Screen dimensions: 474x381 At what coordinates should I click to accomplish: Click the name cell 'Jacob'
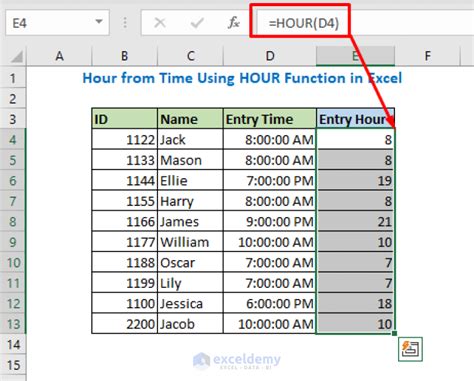point(190,324)
